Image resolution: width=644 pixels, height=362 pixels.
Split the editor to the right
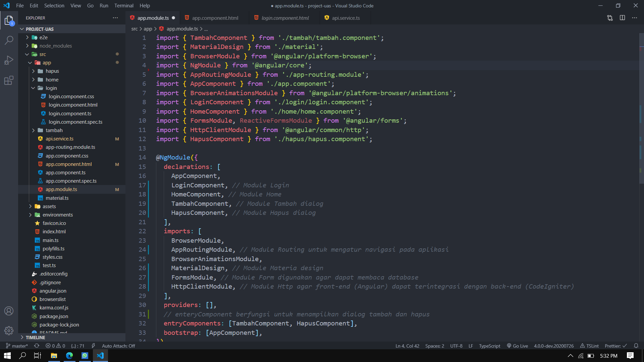tap(622, 18)
